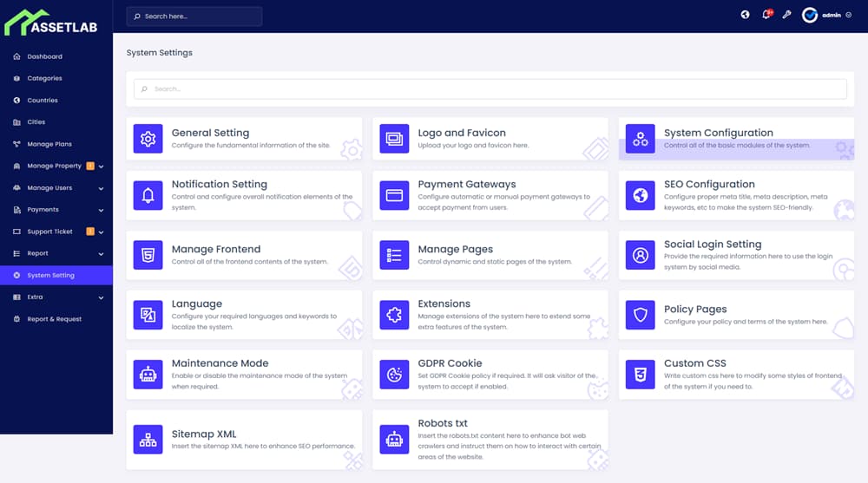Open the Custom CSS icon

[x=641, y=375]
